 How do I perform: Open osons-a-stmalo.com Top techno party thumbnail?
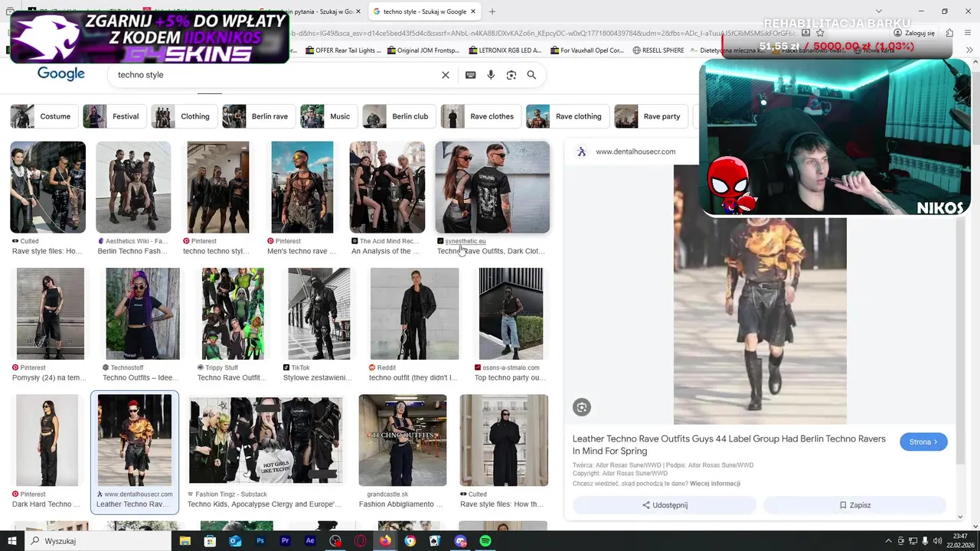coord(511,314)
